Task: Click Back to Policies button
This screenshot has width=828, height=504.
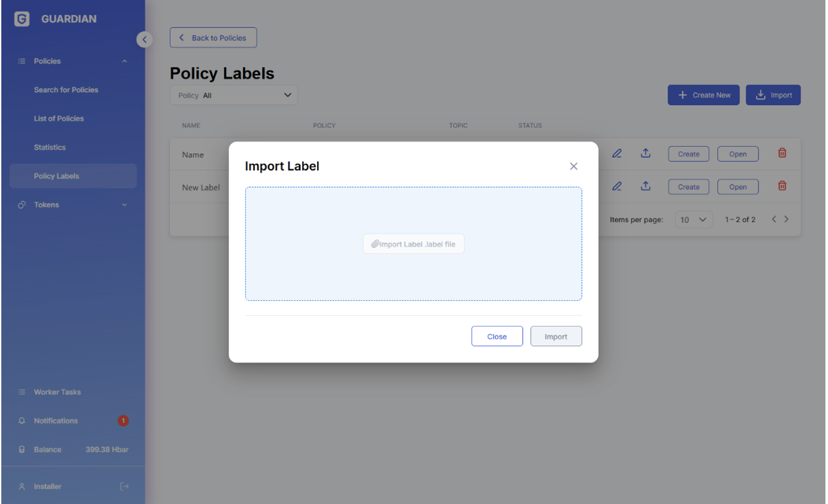Action: point(213,38)
